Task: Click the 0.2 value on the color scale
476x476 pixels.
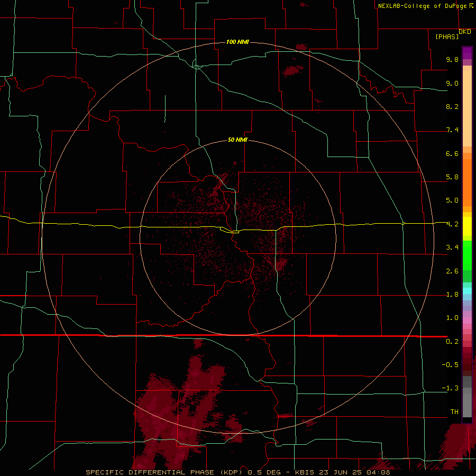Action: [452, 342]
